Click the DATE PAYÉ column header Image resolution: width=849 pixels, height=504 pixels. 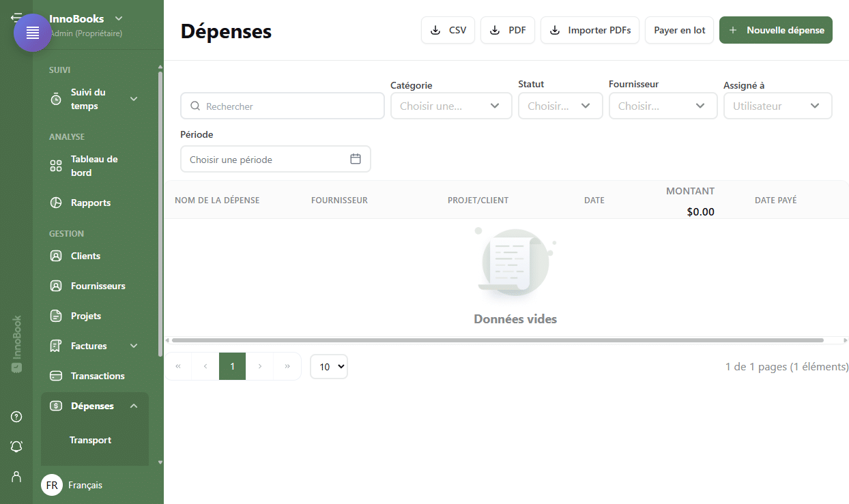776,200
